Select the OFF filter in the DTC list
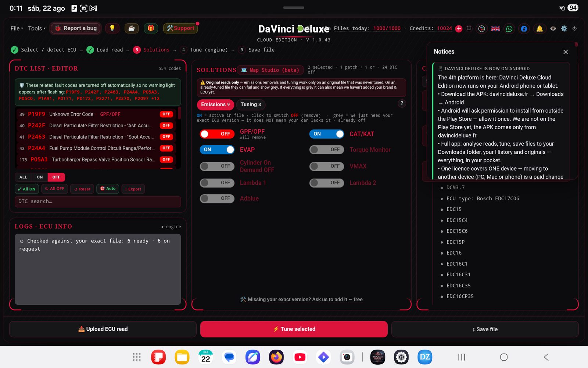 (x=56, y=177)
